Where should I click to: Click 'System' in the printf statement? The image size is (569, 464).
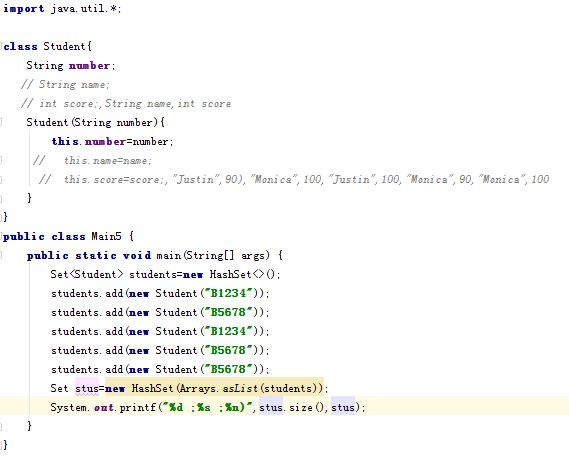tap(69, 407)
